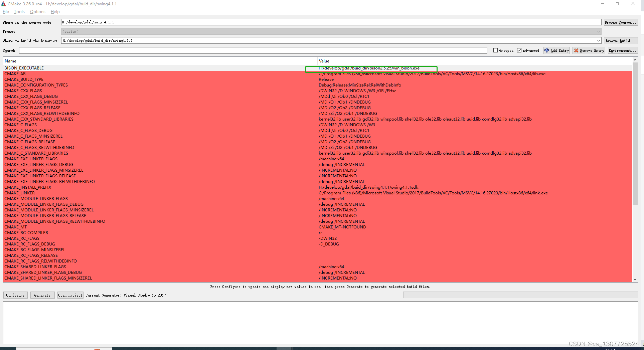Click the red X icon on Remove Entry
This screenshot has height=350, width=644.
pyautogui.click(x=576, y=50)
